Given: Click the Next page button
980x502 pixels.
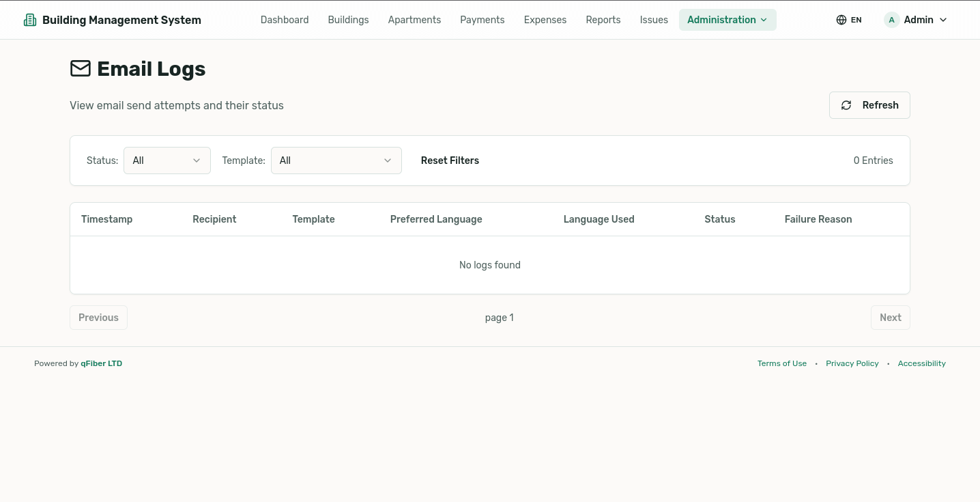Looking at the screenshot, I should click(890, 318).
